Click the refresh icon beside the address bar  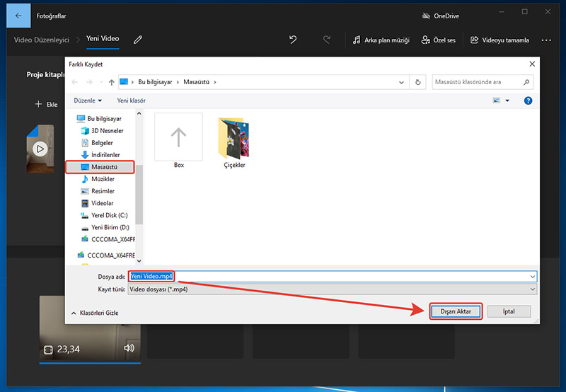tap(419, 82)
